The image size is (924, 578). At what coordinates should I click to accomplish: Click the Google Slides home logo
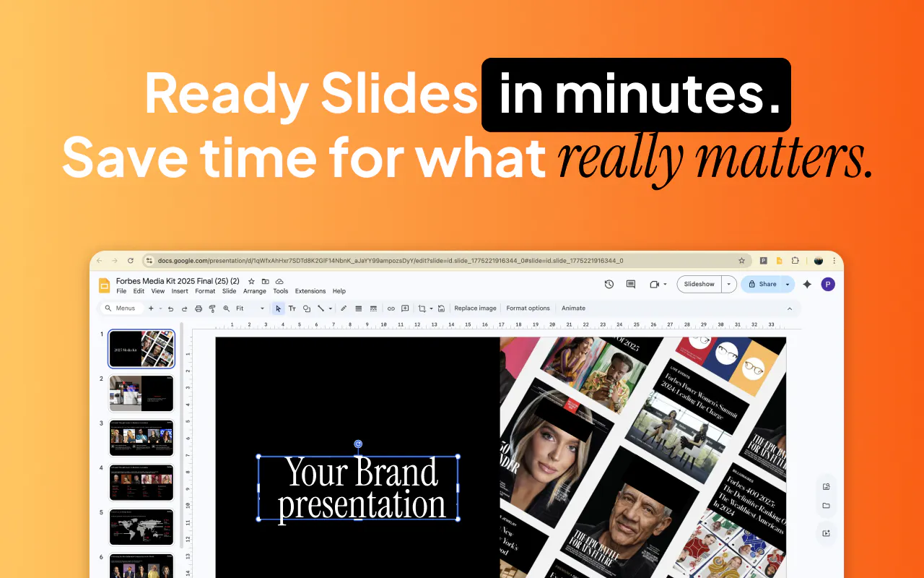click(104, 285)
